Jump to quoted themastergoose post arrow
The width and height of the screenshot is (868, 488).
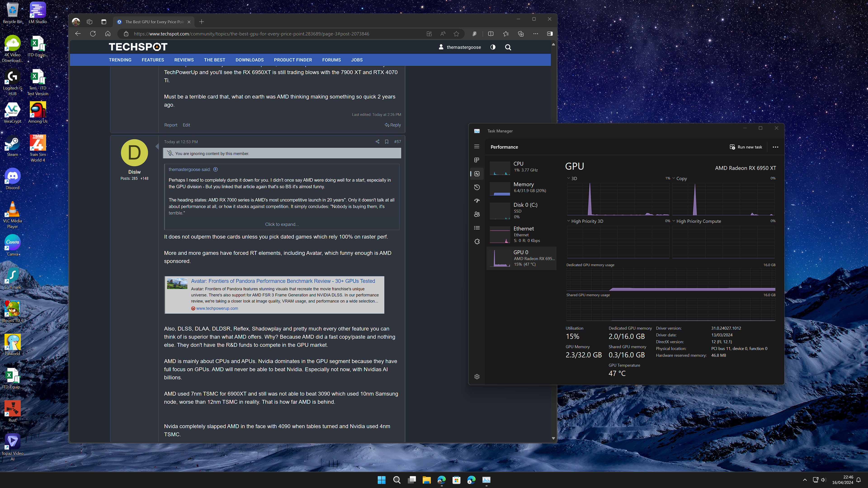click(x=216, y=169)
